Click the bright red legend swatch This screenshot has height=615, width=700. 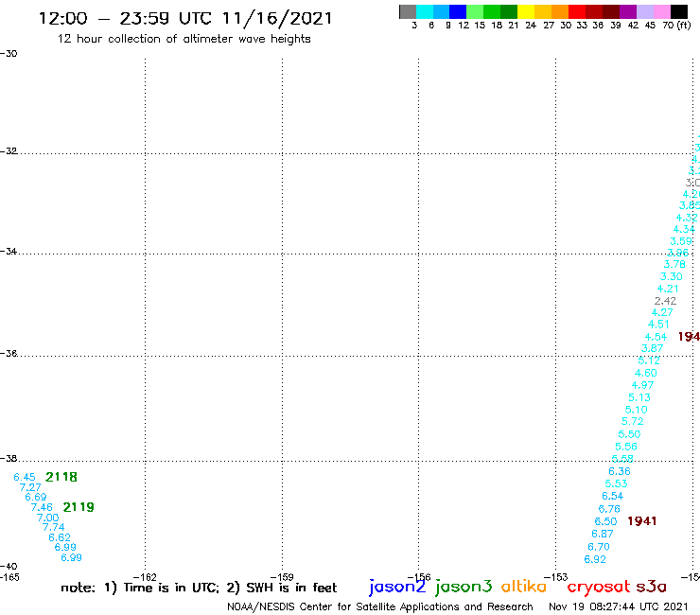click(577, 11)
